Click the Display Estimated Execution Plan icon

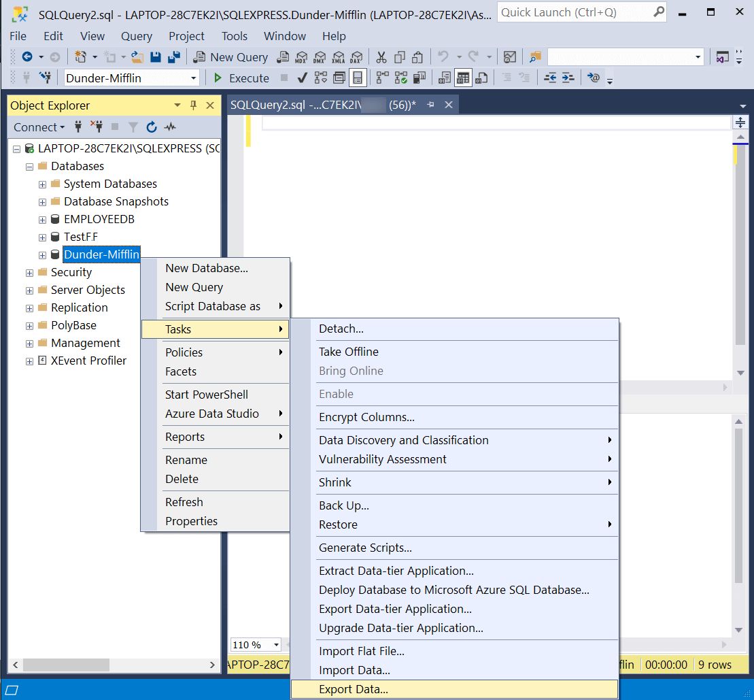point(320,78)
